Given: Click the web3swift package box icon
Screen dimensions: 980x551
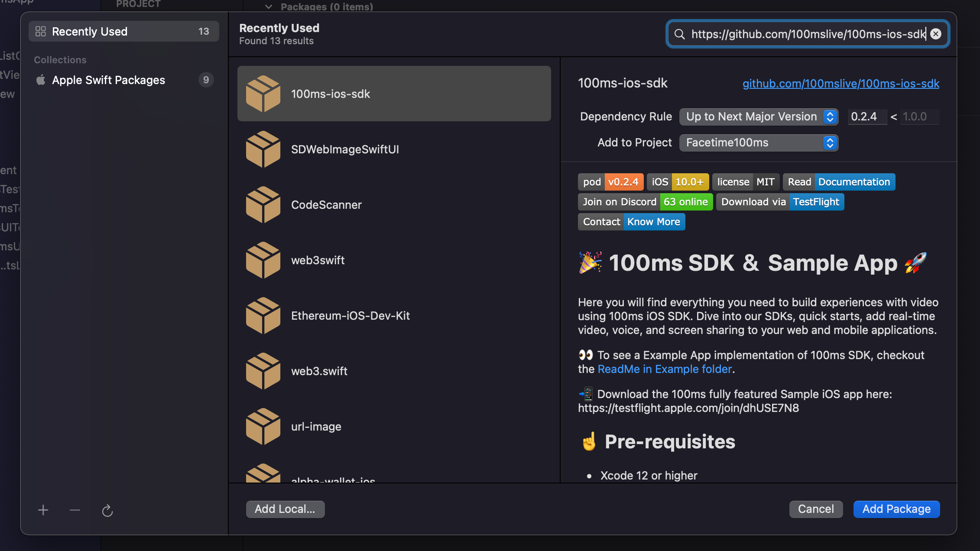Looking at the screenshot, I should click(263, 260).
